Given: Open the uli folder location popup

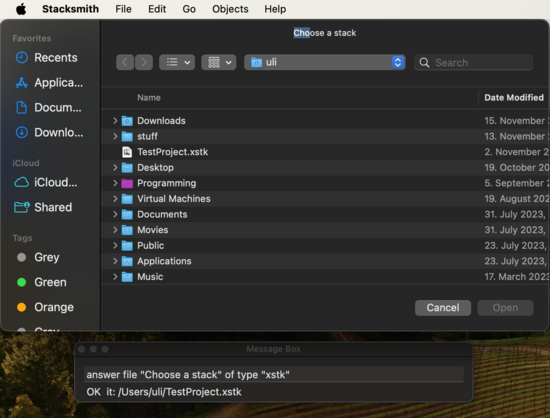Looking at the screenshot, I should pyautogui.click(x=325, y=62).
